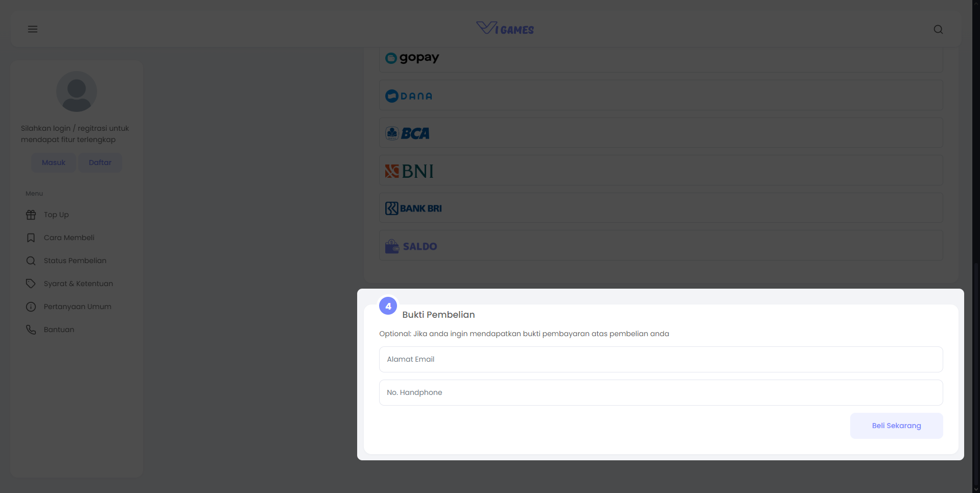Click the Bantuan phone icon
980x493 pixels.
(x=31, y=330)
